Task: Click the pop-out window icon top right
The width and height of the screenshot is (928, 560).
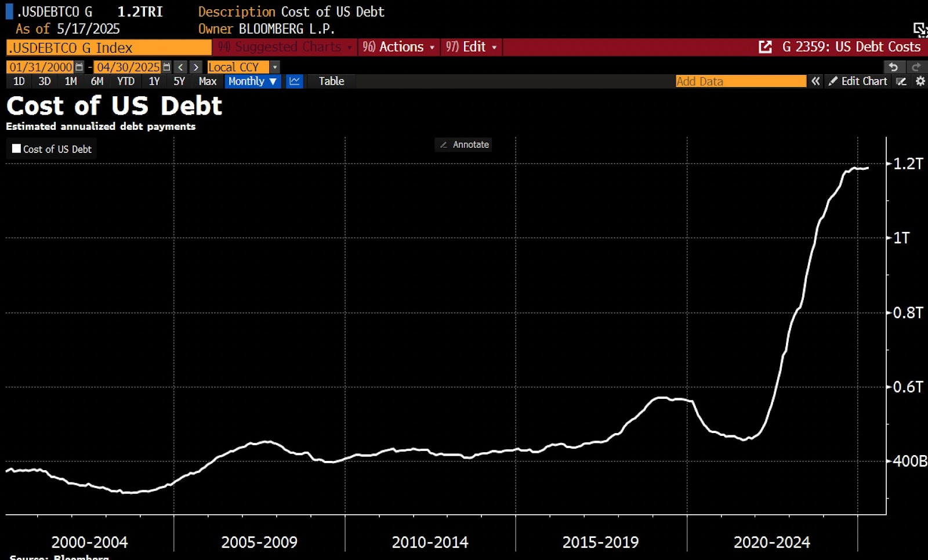Action: tap(920, 30)
